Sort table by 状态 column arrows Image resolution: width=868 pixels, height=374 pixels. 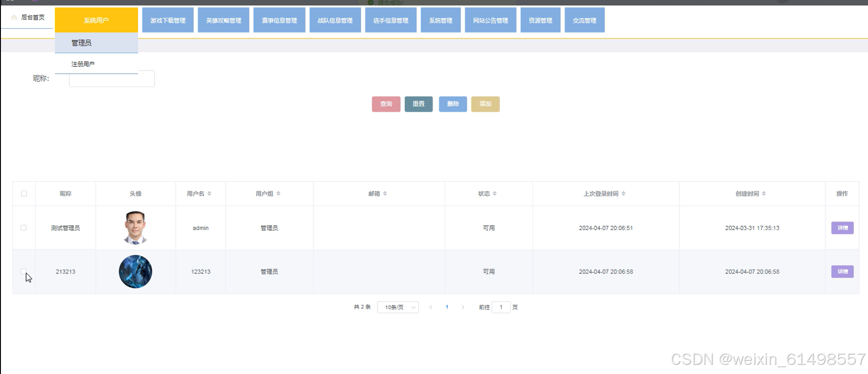tap(495, 194)
